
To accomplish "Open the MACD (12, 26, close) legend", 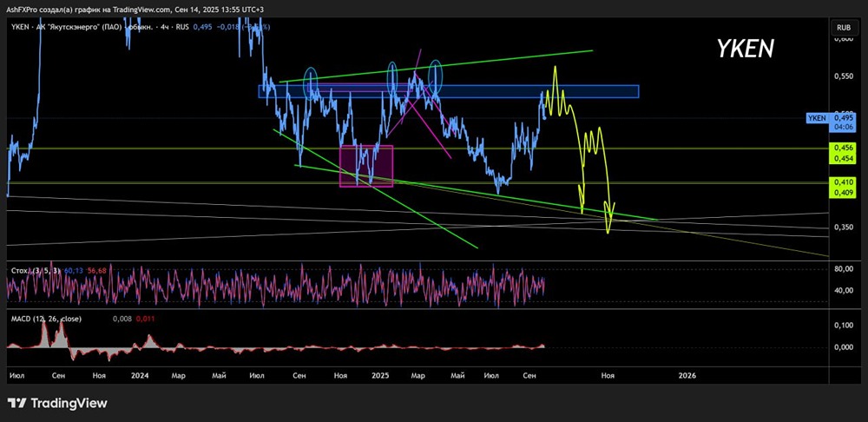I will point(45,319).
